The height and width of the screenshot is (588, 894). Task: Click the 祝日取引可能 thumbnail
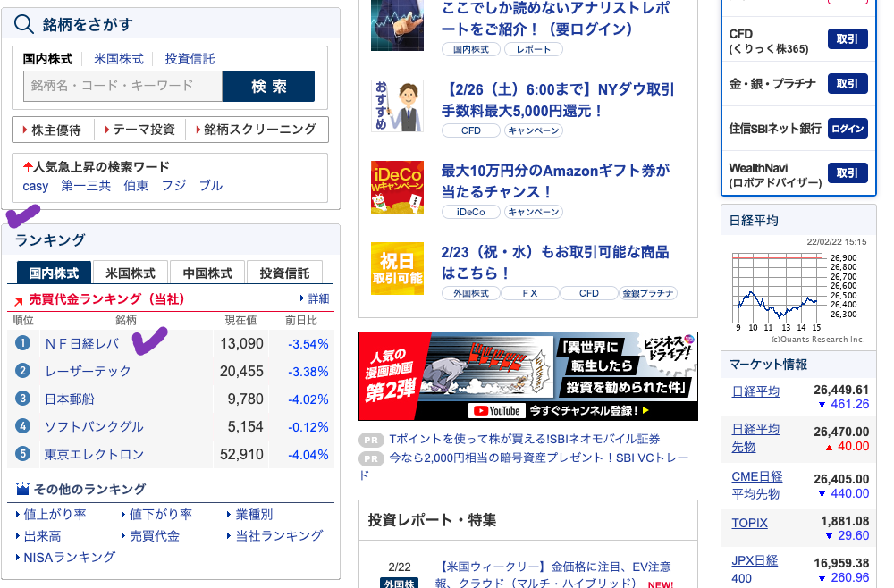pyautogui.click(x=397, y=268)
